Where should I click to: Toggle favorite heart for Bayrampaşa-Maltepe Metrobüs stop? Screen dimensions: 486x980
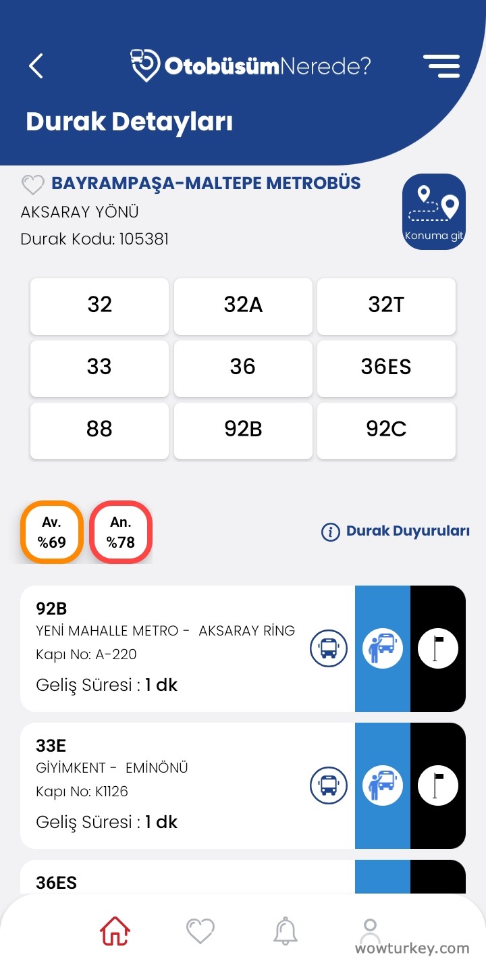(x=32, y=184)
